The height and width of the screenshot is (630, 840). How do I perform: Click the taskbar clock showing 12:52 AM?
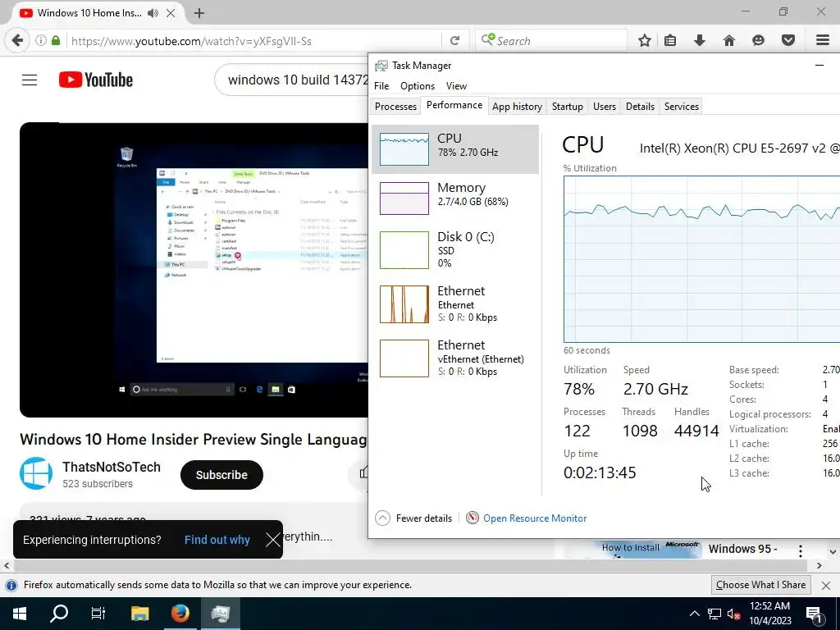click(769, 614)
